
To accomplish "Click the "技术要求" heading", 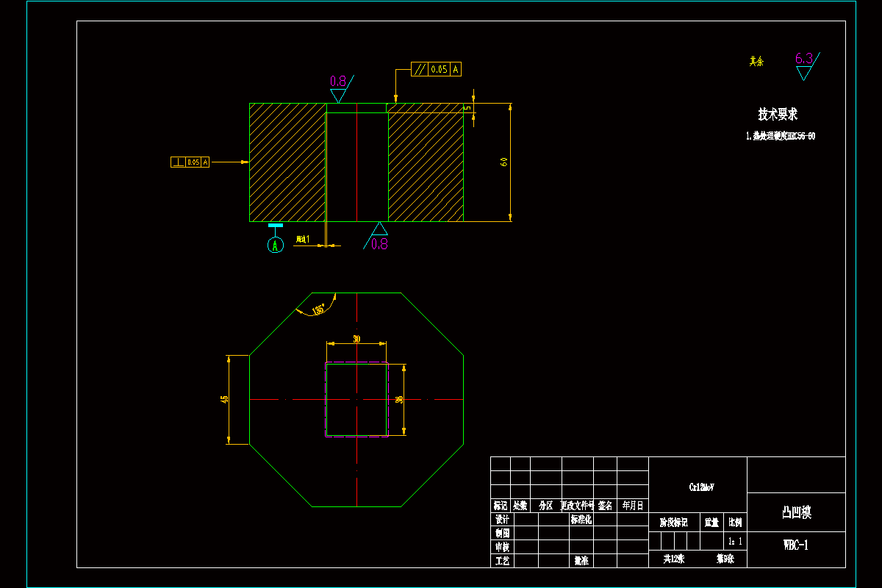I will click(778, 114).
